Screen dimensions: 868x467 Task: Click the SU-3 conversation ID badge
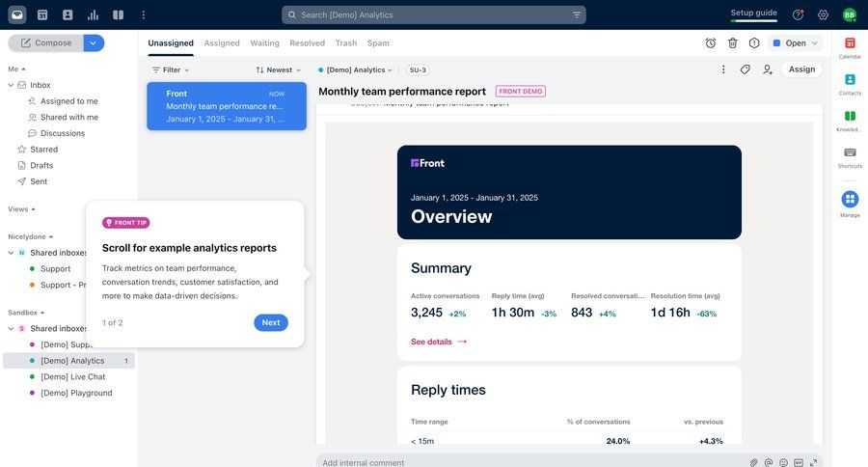pos(418,69)
